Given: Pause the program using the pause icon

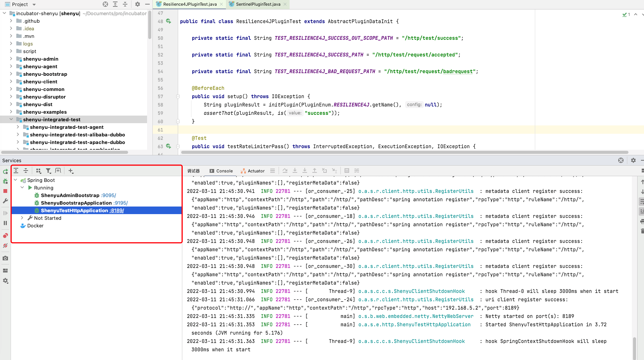Looking at the screenshot, I should pyautogui.click(x=5, y=223).
